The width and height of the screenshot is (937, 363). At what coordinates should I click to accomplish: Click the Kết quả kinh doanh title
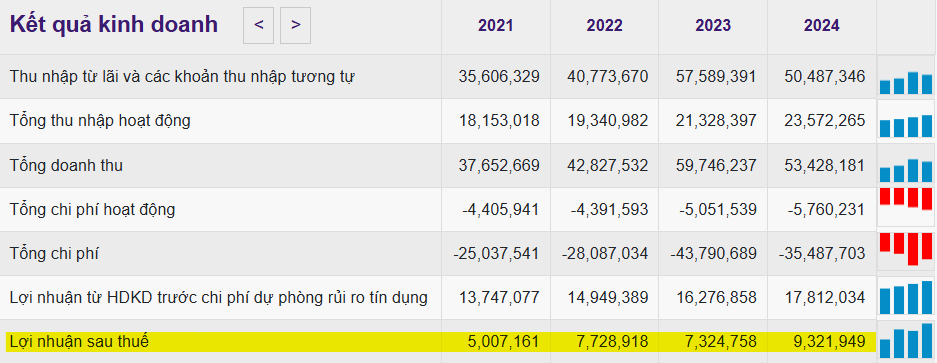coord(114,25)
